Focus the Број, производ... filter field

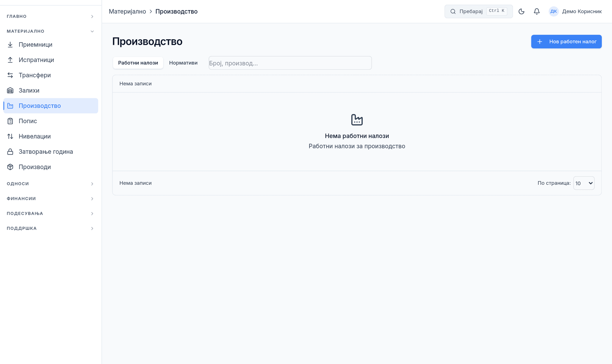tap(290, 63)
